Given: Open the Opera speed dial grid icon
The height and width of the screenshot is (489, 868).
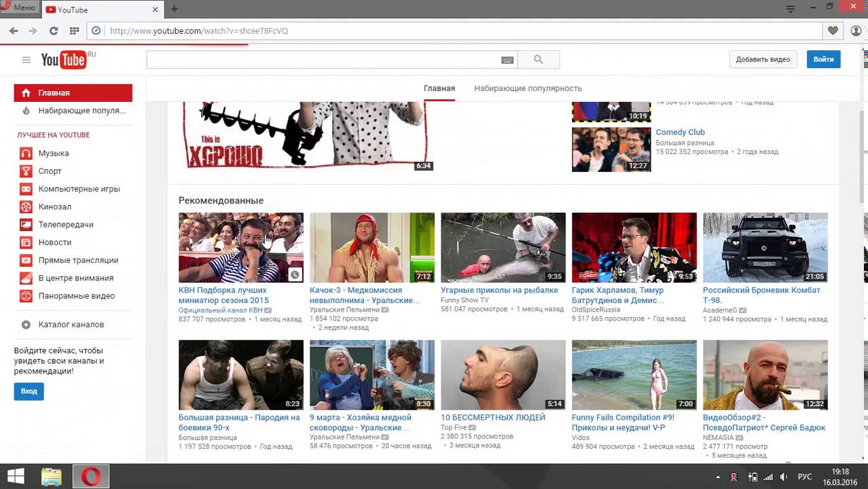Looking at the screenshot, I should (74, 31).
